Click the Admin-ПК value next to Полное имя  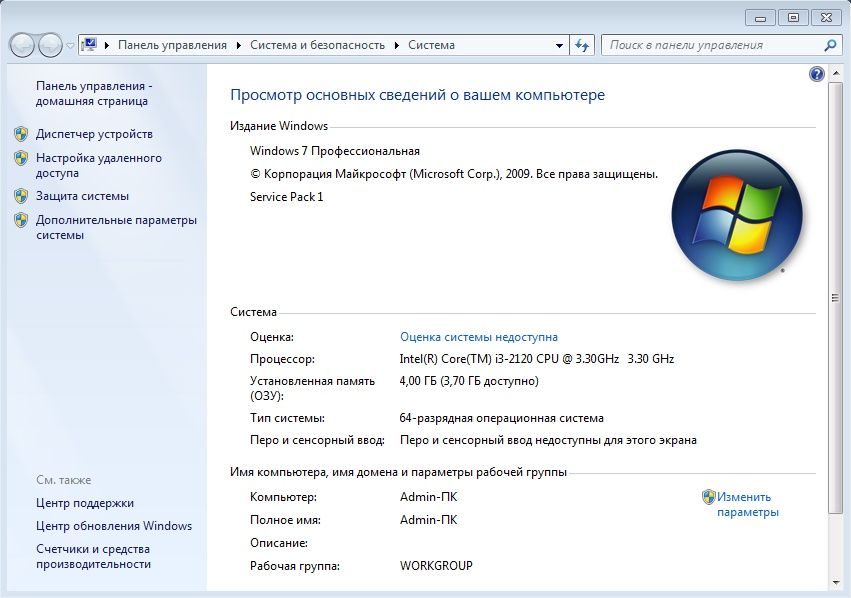pos(428,520)
